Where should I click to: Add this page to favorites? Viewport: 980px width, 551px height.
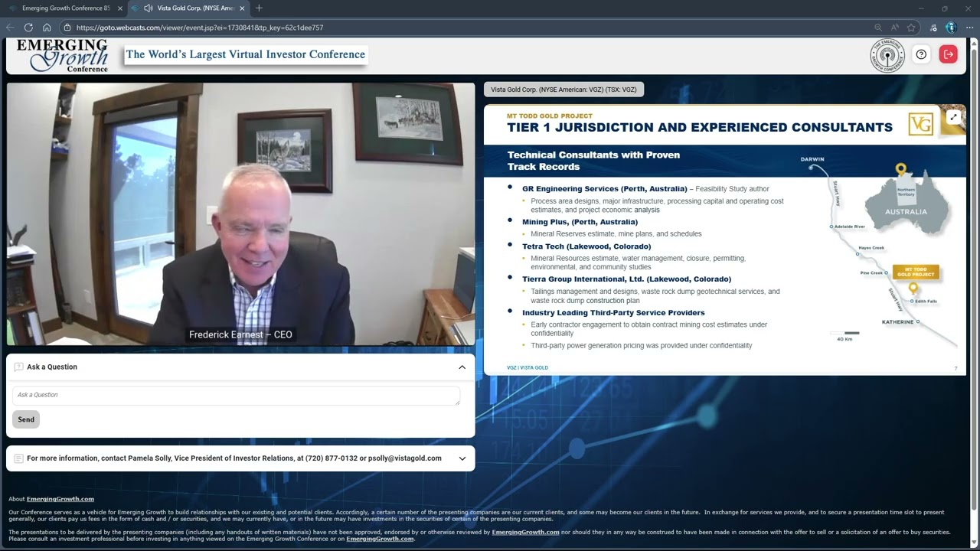pos(911,28)
